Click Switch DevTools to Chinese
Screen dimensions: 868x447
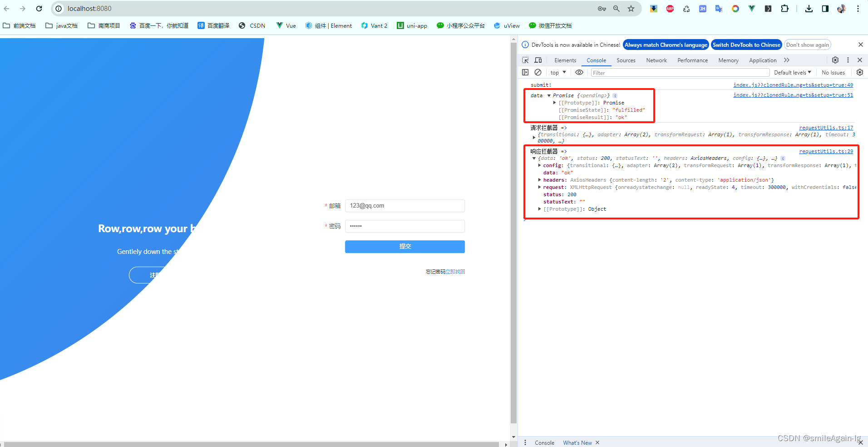[746, 45]
